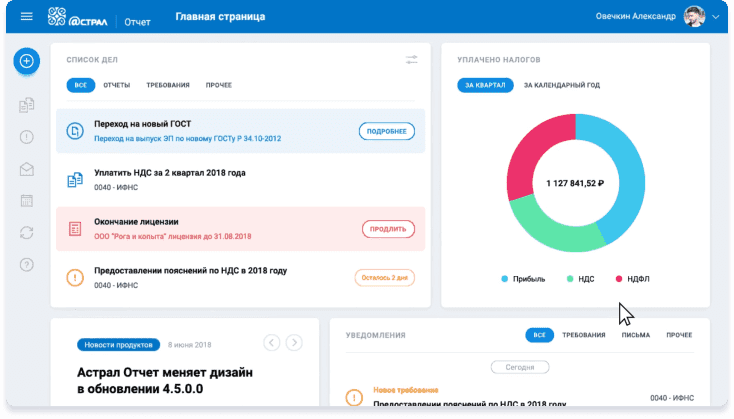Click the GOST transition item icon
The image size is (734, 419).
75,131
